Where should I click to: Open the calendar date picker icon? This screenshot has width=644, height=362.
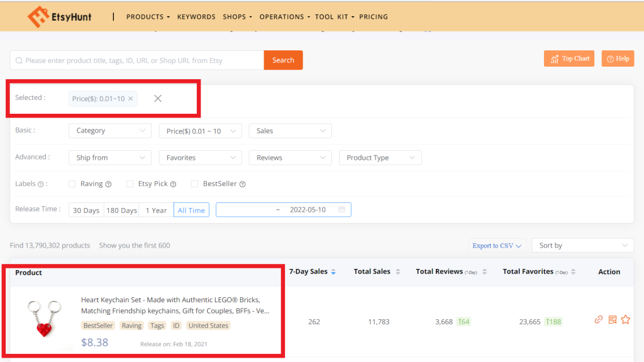tap(343, 210)
